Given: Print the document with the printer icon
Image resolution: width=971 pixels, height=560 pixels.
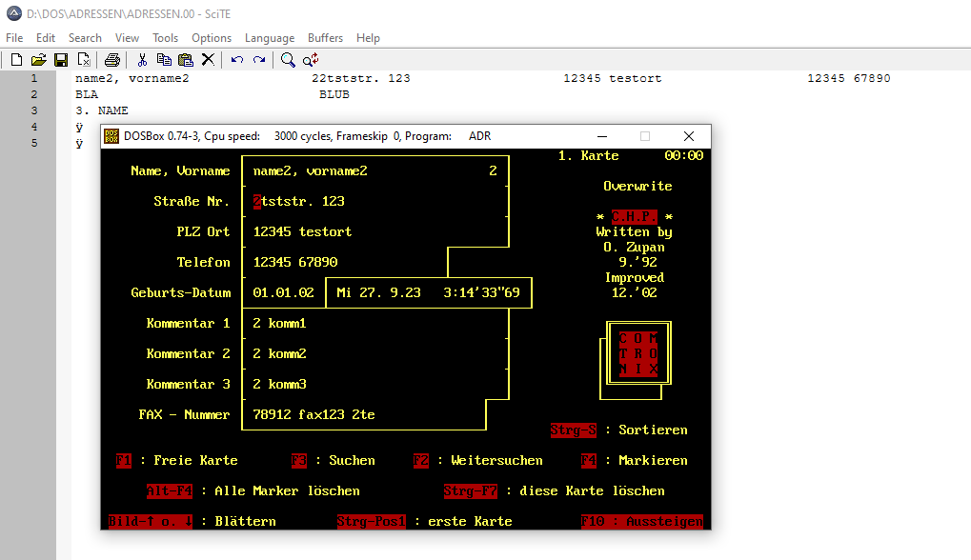Looking at the screenshot, I should [x=112, y=60].
